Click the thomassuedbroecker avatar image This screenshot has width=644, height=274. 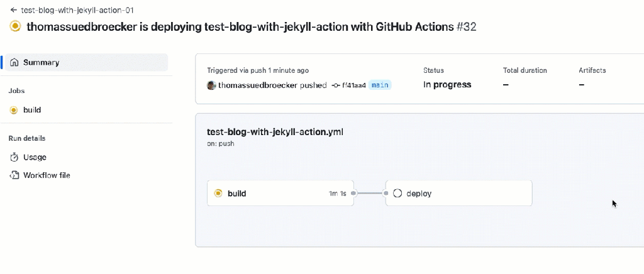tap(211, 85)
